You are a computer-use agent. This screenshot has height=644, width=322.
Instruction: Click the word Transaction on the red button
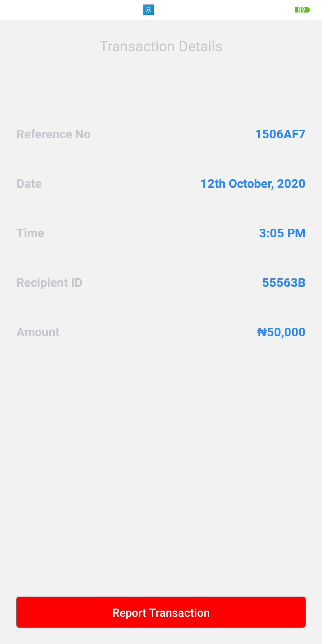179,613
